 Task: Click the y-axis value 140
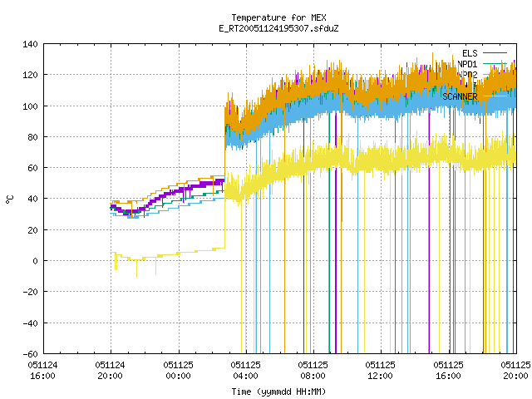pyautogui.click(x=30, y=44)
